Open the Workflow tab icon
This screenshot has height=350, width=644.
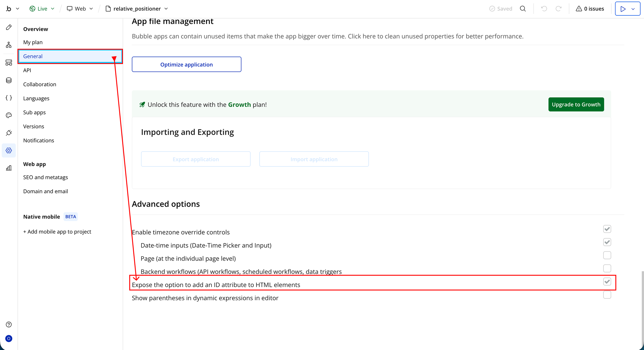pos(9,45)
